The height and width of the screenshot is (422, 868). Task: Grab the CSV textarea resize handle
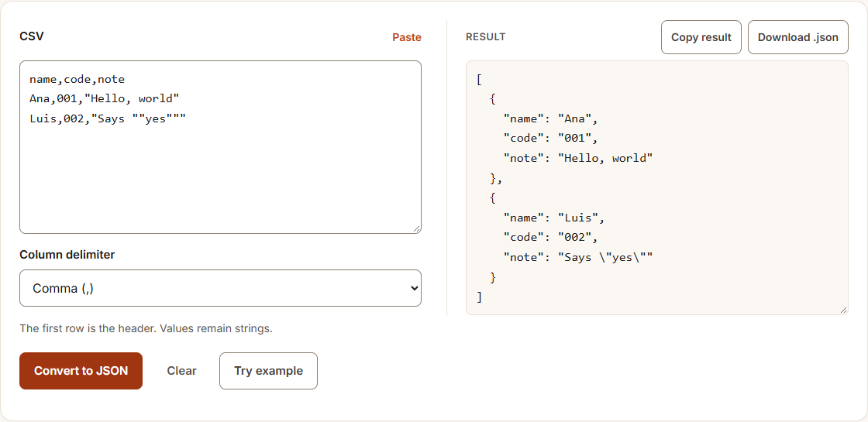click(416, 228)
